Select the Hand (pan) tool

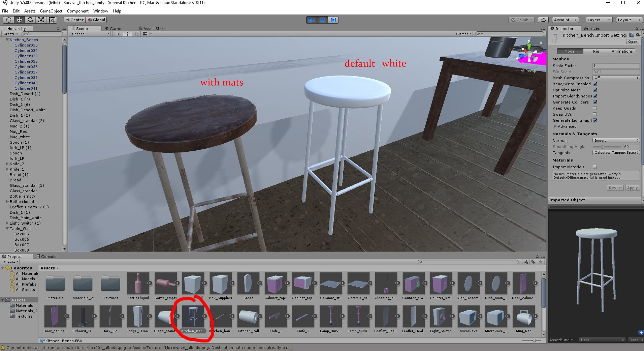point(8,20)
